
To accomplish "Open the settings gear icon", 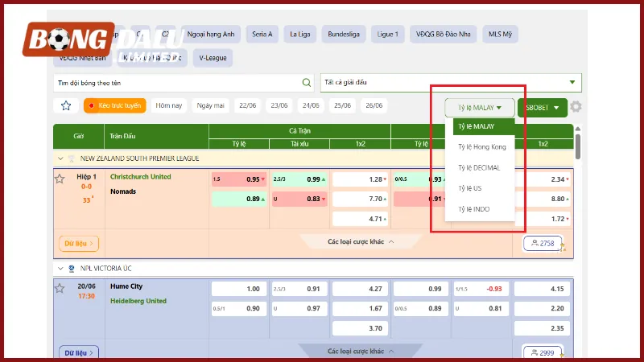I will pos(576,107).
